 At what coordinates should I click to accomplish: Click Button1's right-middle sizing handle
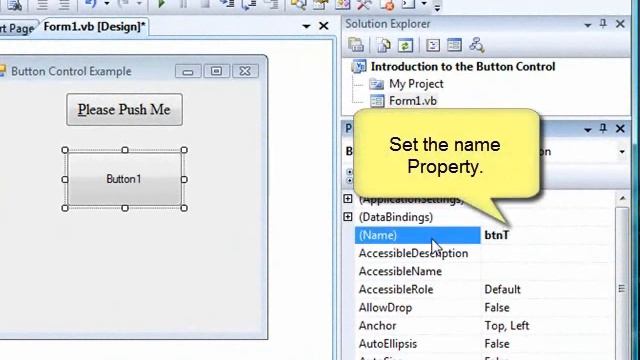tap(184, 179)
